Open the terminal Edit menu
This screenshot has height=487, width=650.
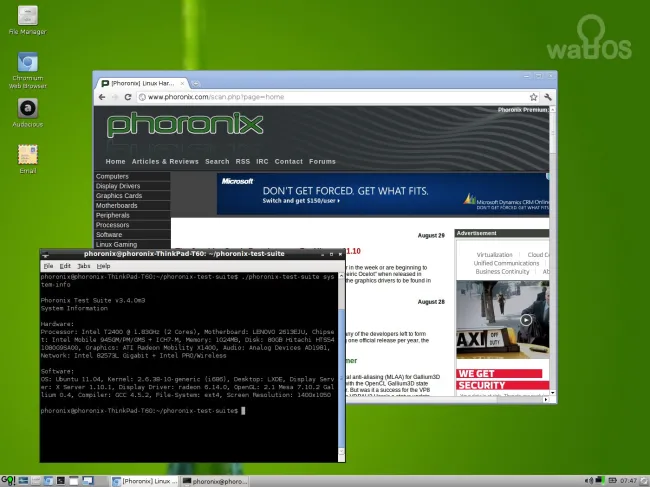tap(65, 266)
